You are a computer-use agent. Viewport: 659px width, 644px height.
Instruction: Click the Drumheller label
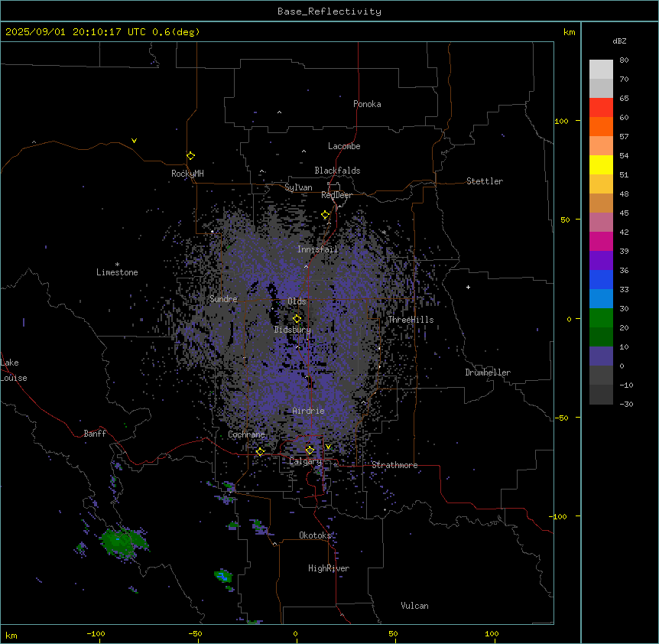(488, 372)
